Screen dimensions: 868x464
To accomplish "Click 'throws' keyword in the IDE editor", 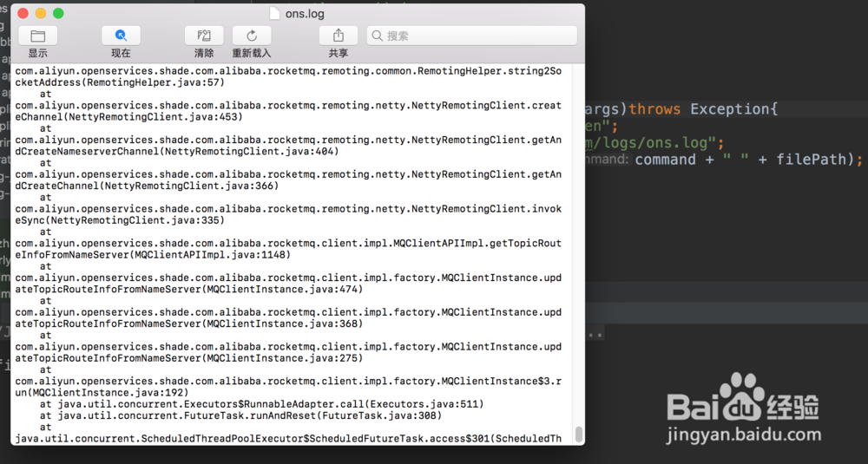I will click(654, 109).
